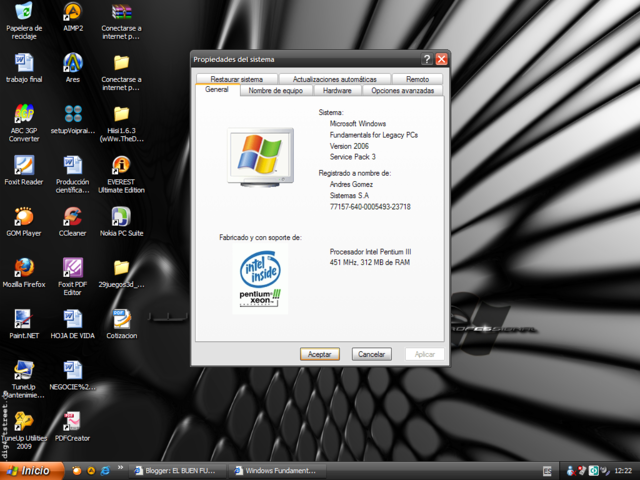Screen dimensions: 640x480
Task: Go to Opciones avanzadas tab
Action: coord(402,90)
